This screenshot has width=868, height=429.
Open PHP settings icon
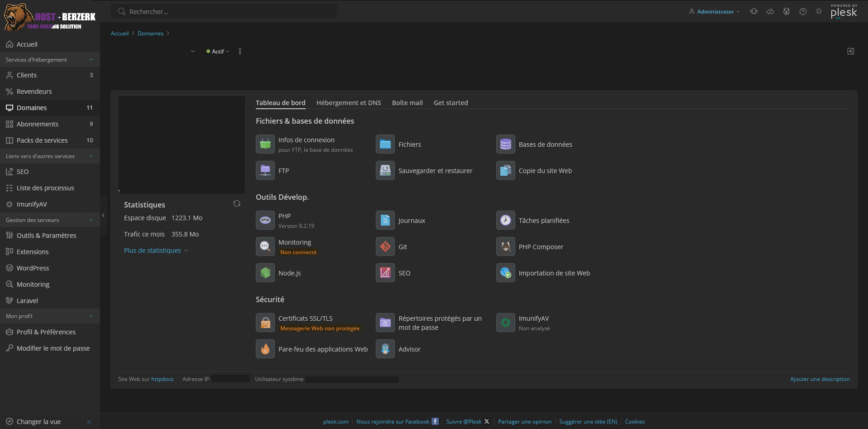pos(265,221)
